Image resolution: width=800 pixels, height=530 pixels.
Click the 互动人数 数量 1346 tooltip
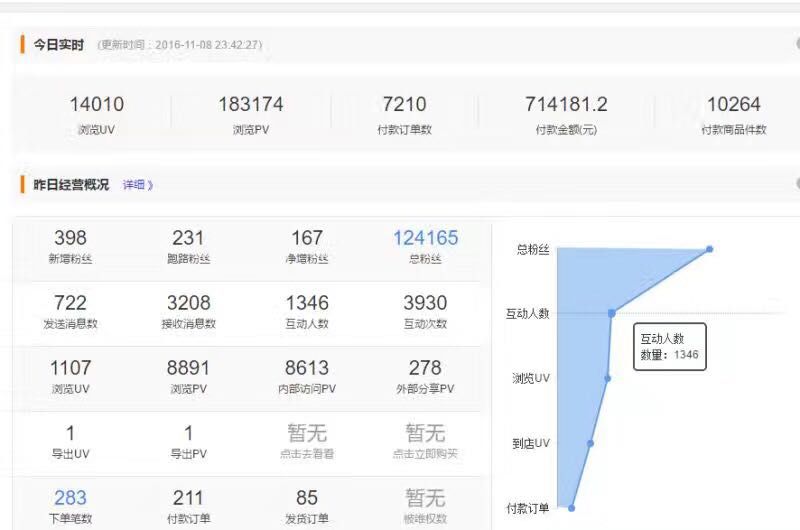click(x=670, y=346)
